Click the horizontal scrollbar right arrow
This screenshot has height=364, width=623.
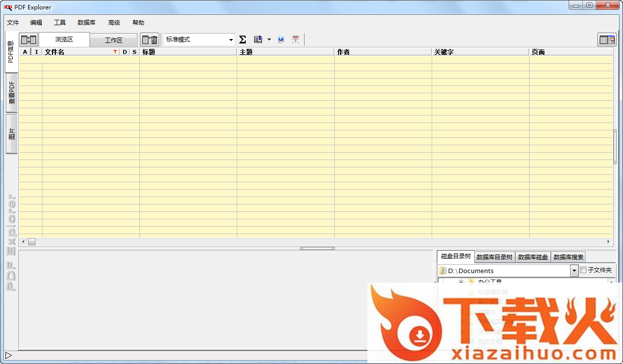(x=609, y=242)
